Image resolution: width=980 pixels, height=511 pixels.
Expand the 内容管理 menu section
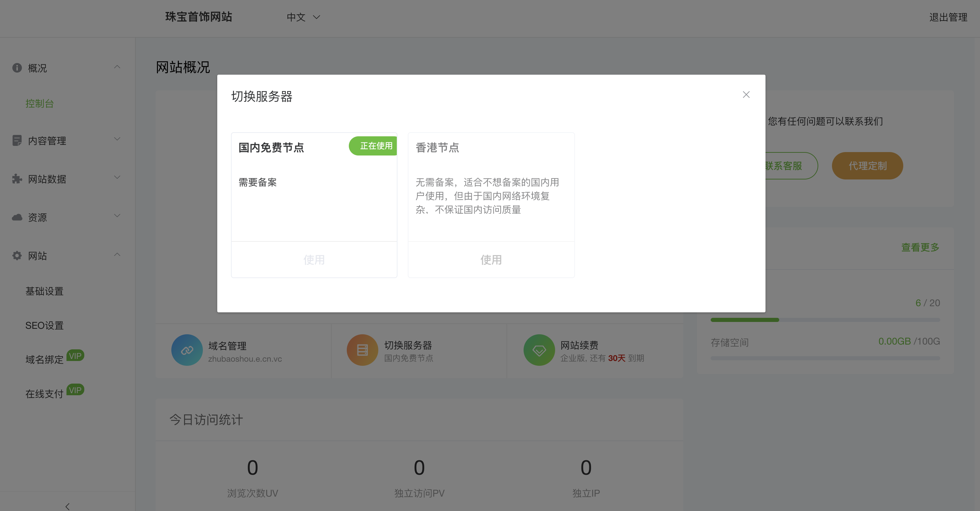click(117, 139)
